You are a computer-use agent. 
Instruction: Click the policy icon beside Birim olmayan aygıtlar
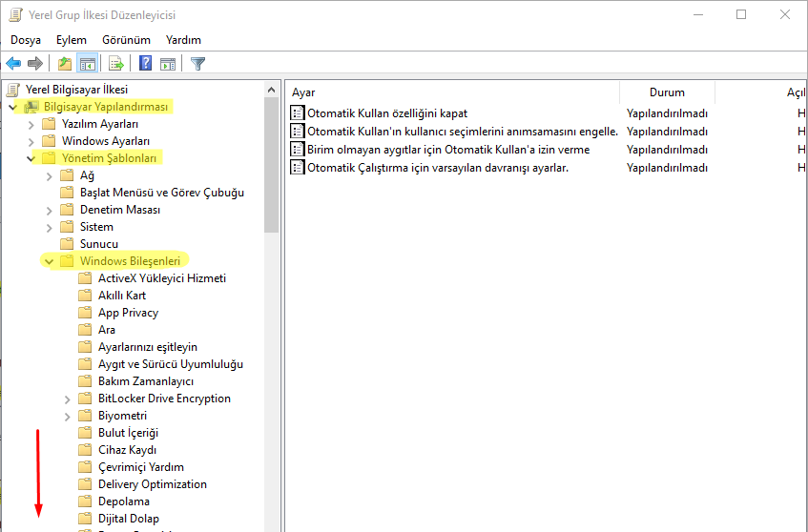(x=298, y=150)
